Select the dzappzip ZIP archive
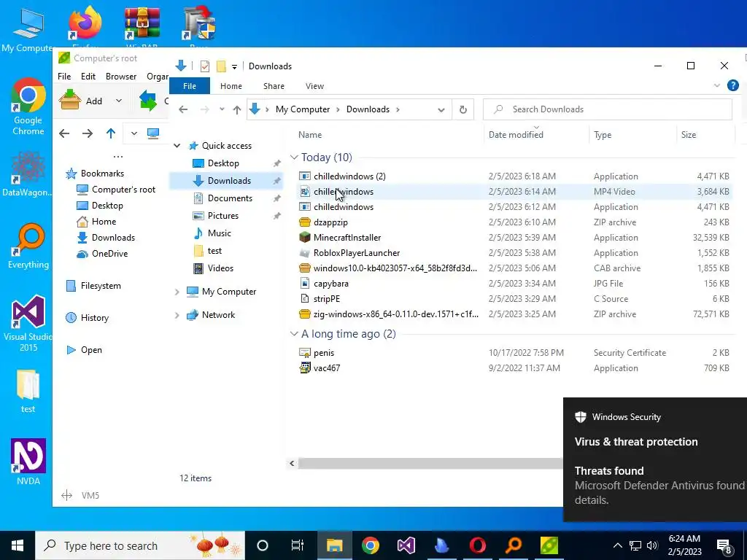The image size is (747, 560). click(514, 222)
